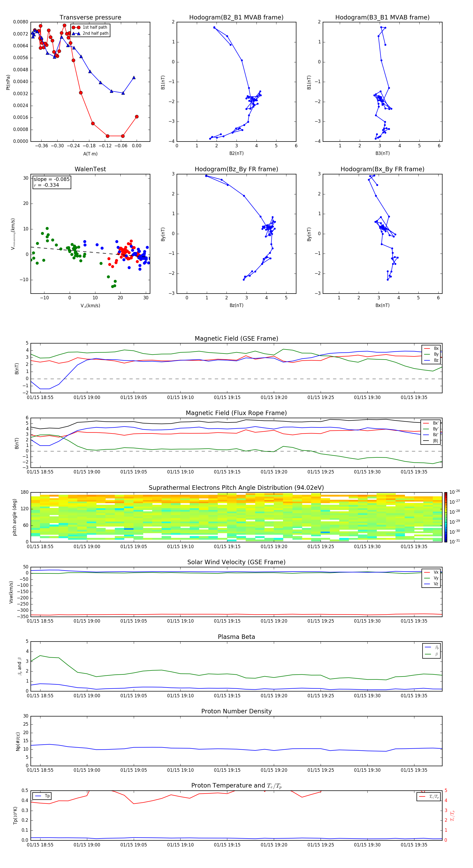The height and width of the screenshot is (868, 473).
Task: Click the pitch angle colorbar
Action: point(446,517)
